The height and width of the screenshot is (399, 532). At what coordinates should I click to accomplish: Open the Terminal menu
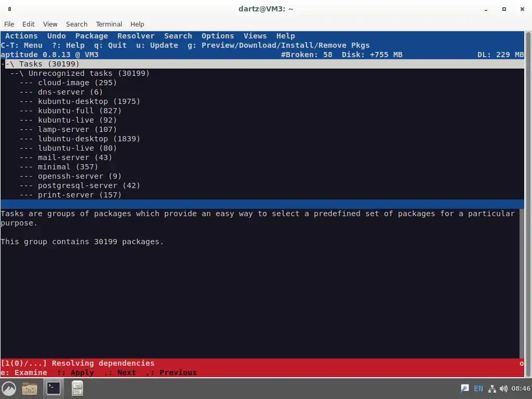(109, 24)
